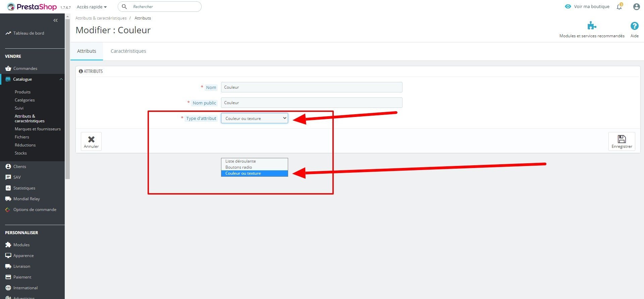
Task: Open Attributs & caractéristiques submenu item
Action: tap(30, 119)
